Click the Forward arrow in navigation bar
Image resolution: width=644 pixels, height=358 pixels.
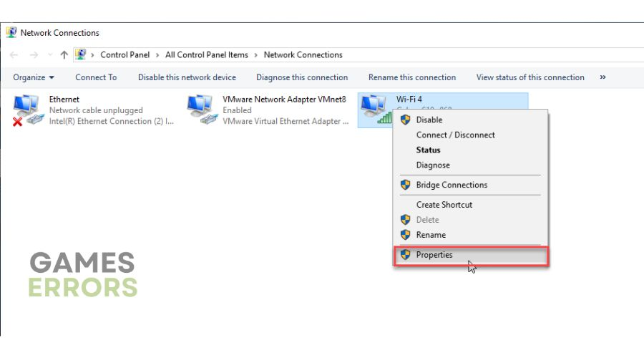[34, 54]
